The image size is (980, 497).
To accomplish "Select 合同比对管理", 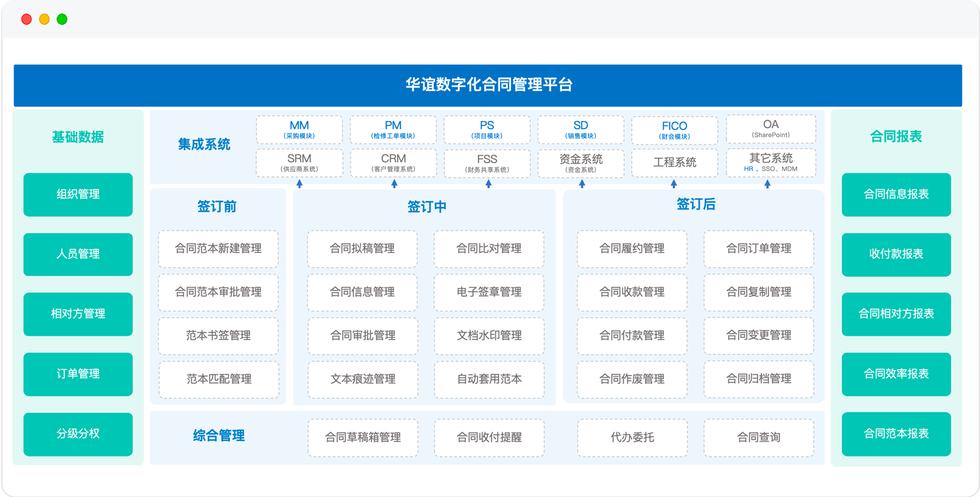I will (x=489, y=249).
